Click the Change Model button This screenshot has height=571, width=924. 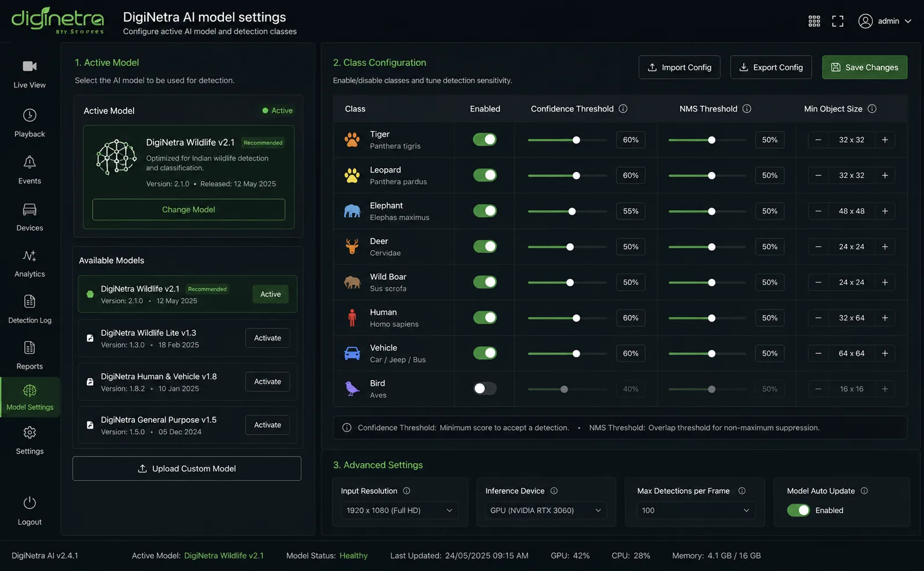coord(189,210)
